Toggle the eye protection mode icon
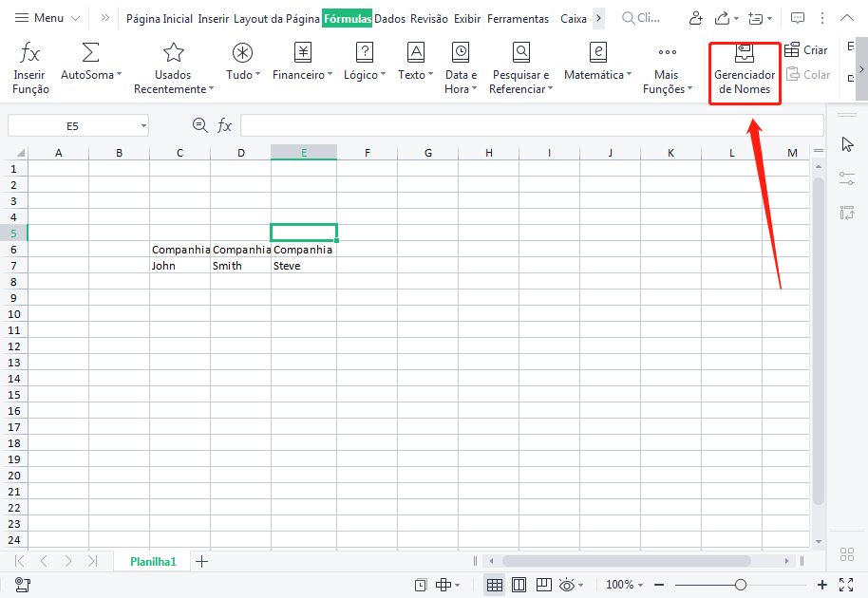 click(568, 585)
